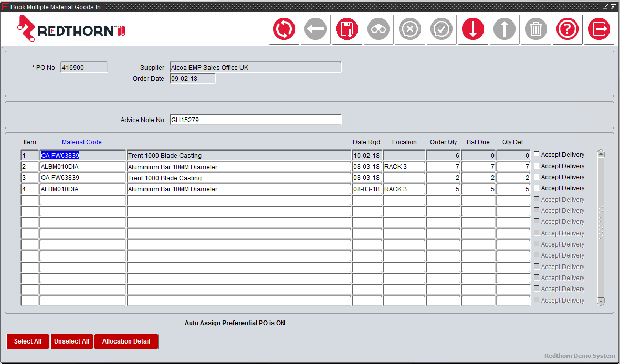The height and width of the screenshot is (364, 620).
Task: Click the blue Material Code column header
Action: click(81, 142)
